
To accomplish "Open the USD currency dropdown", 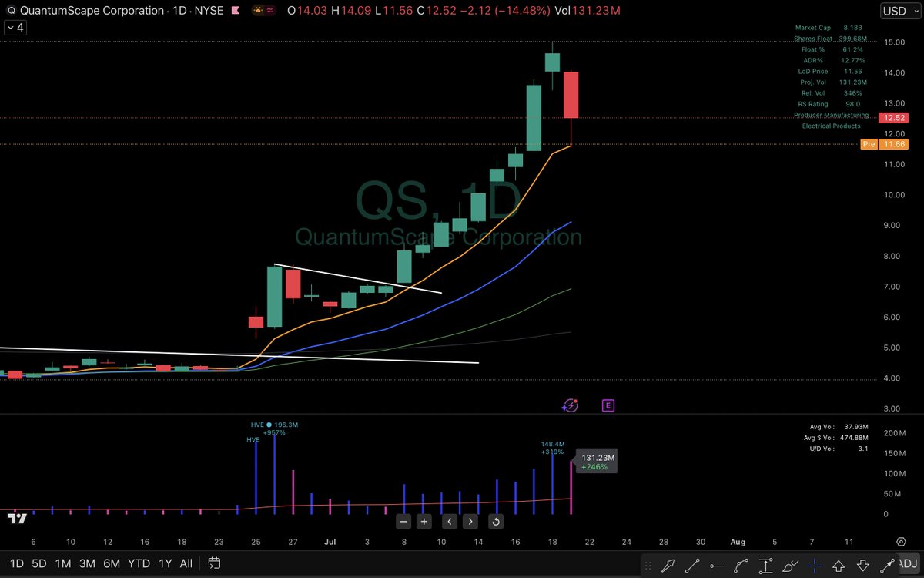I will tap(901, 11).
